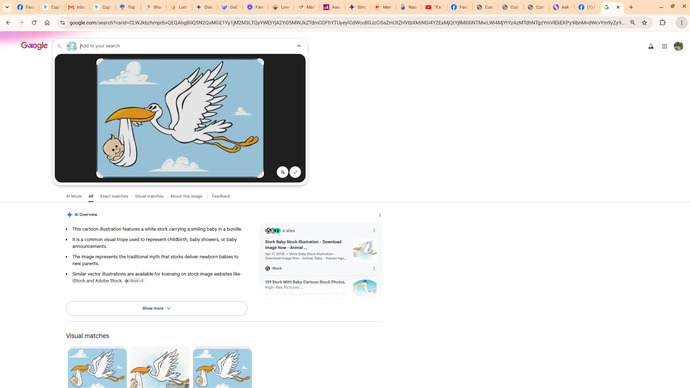The image size is (690, 388).
Task: Expand AI Overview with Show more
Action: [157, 308]
